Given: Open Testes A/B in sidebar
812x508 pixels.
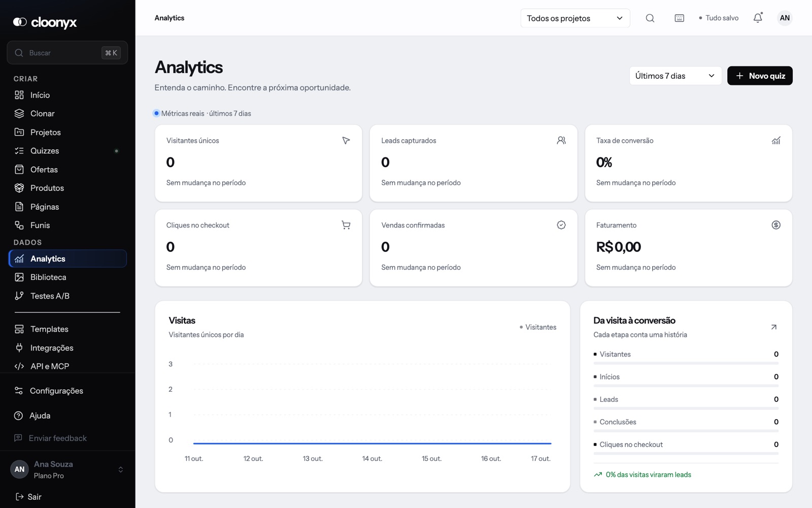Looking at the screenshot, I should coord(67,296).
